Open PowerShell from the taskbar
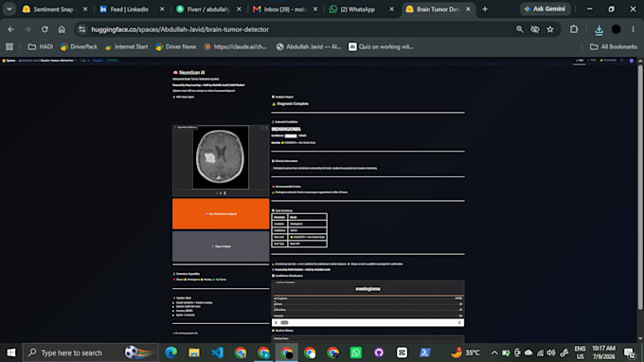644x362 pixels. point(425,353)
